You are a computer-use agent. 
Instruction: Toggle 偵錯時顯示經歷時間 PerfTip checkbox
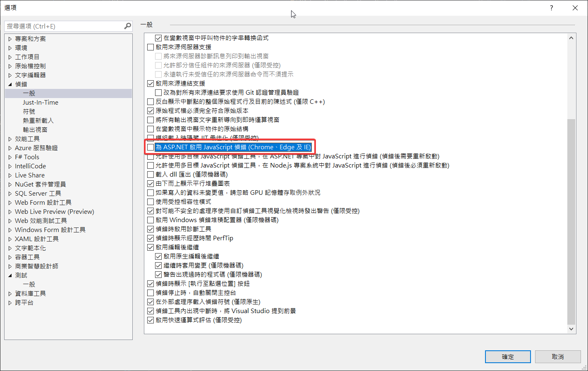point(151,238)
